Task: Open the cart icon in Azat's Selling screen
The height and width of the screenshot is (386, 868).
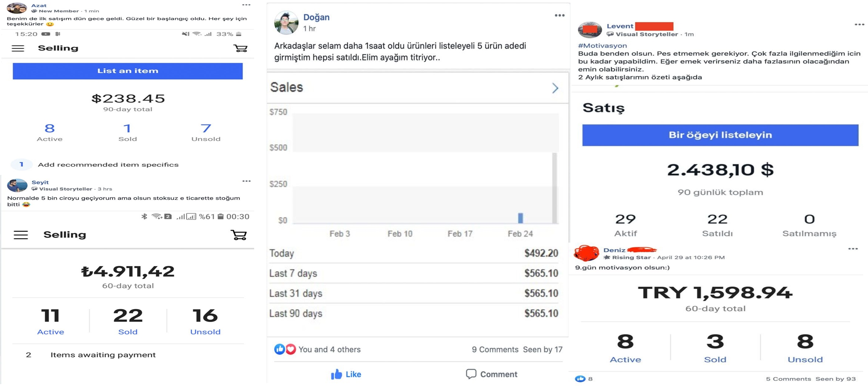Action: 240,48
